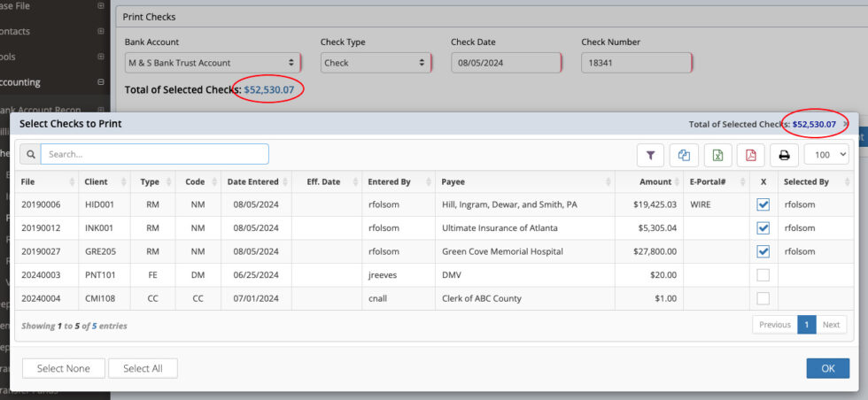Click the Select All button

tap(143, 368)
